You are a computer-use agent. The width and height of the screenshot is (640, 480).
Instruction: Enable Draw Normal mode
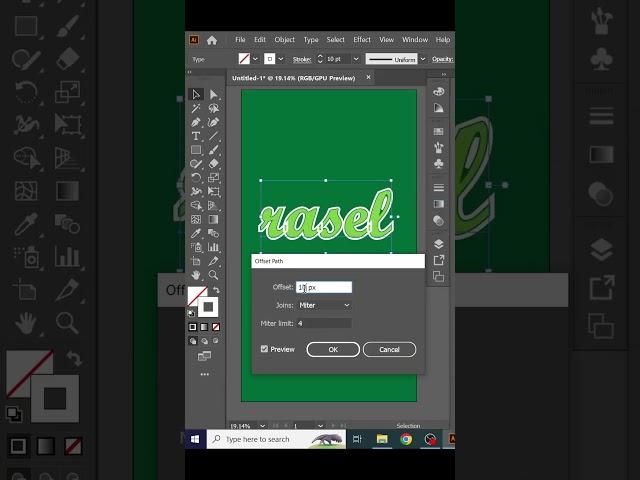coord(193,341)
